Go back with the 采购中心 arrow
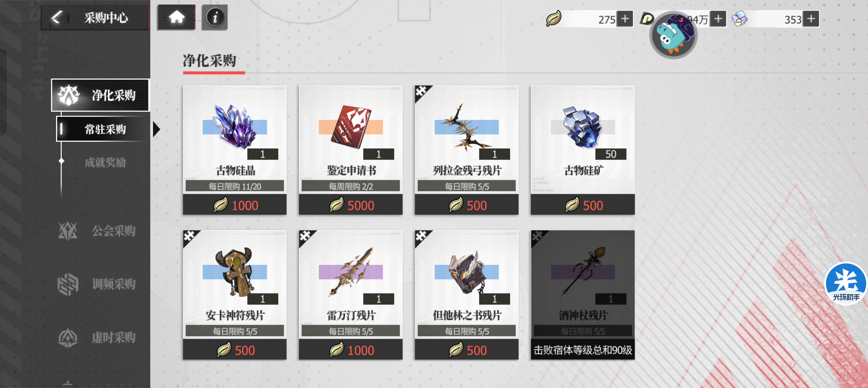Viewport: 868px width, 388px height. tap(57, 17)
